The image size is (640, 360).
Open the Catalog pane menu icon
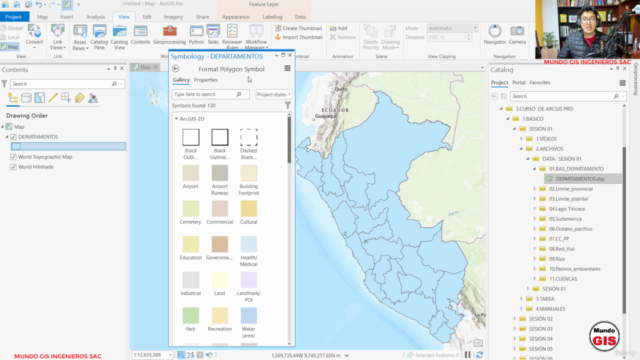[x=622, y=83]
